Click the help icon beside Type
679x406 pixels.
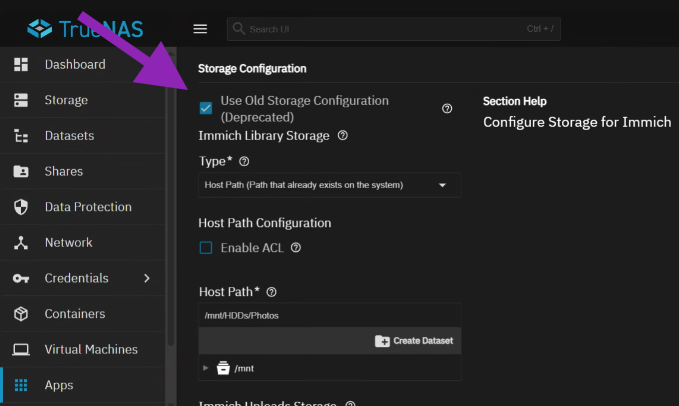(244, 161)
